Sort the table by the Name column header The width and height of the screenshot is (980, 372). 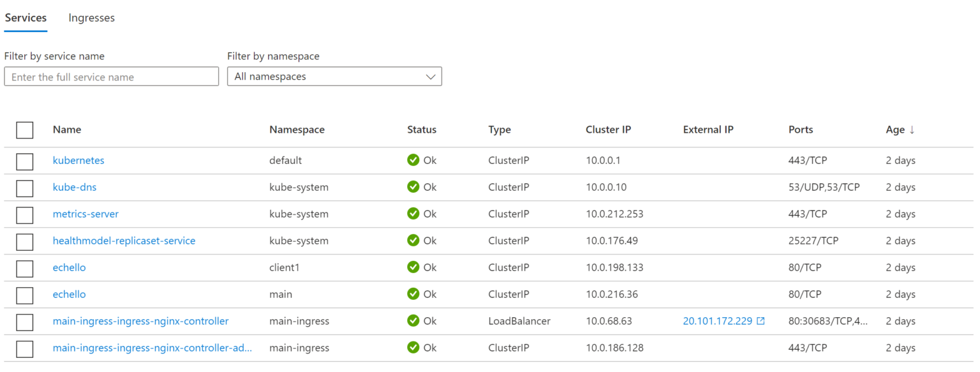pos(67,130)
